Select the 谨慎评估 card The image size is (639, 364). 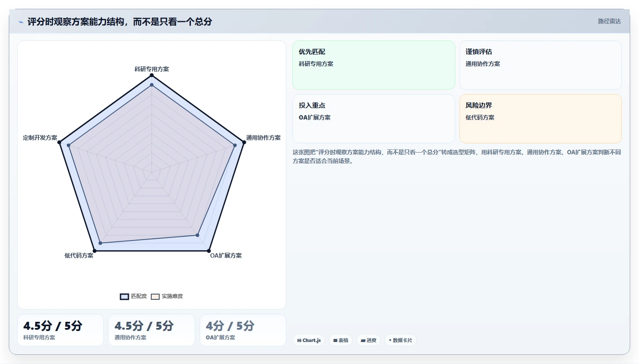pyautogui.click(x=540, y=65)
